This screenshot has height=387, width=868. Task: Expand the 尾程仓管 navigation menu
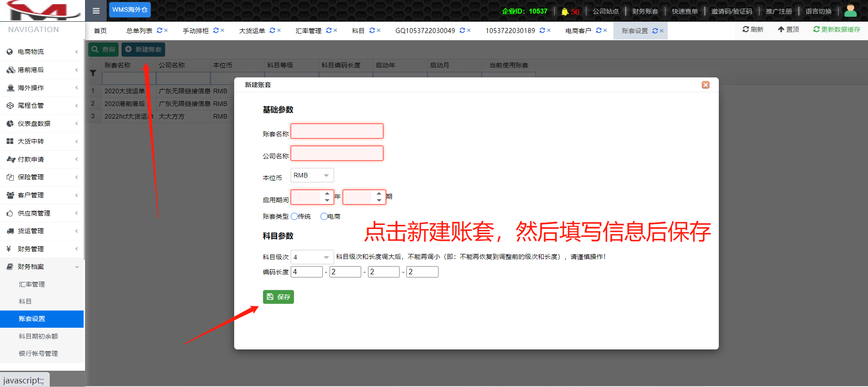point(42,105)
